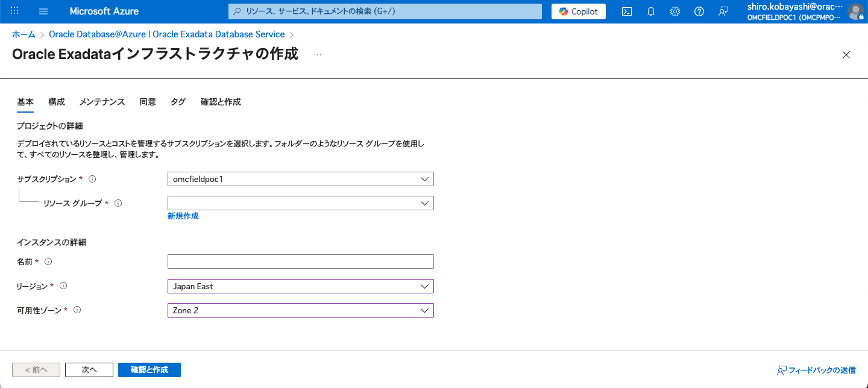Open the サブスクリプション dropdown showing omcfieldpoc1
Screen dimensions: 868x388
click(300, 178)
